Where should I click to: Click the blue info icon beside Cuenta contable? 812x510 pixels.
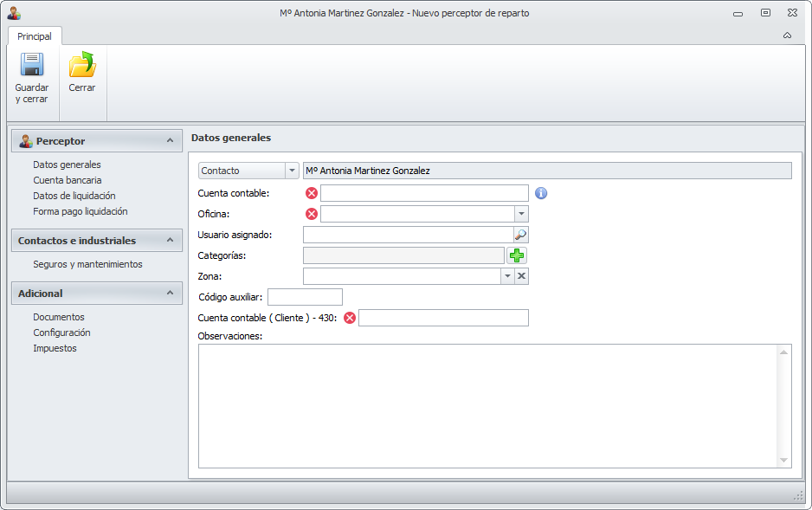click(541, 193)
